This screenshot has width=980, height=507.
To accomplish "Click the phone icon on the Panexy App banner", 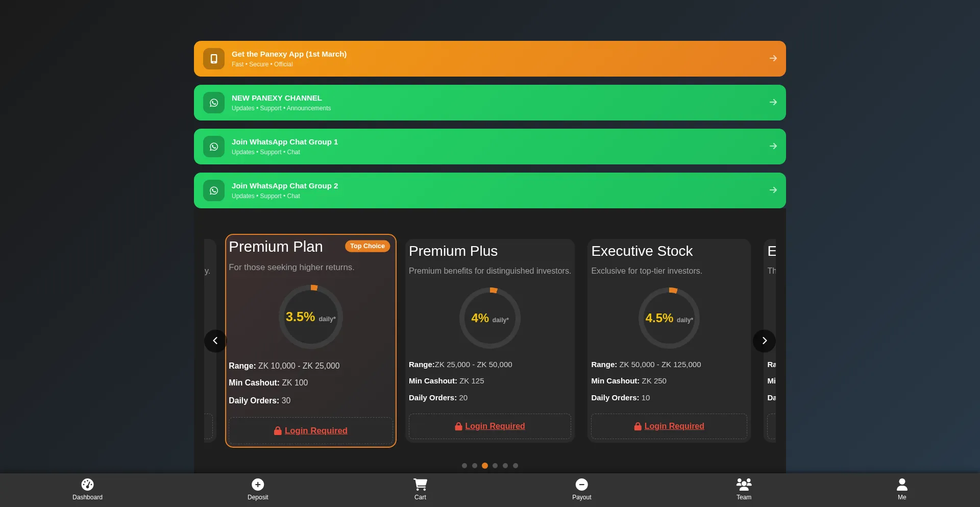I will (x=214, y=59).
